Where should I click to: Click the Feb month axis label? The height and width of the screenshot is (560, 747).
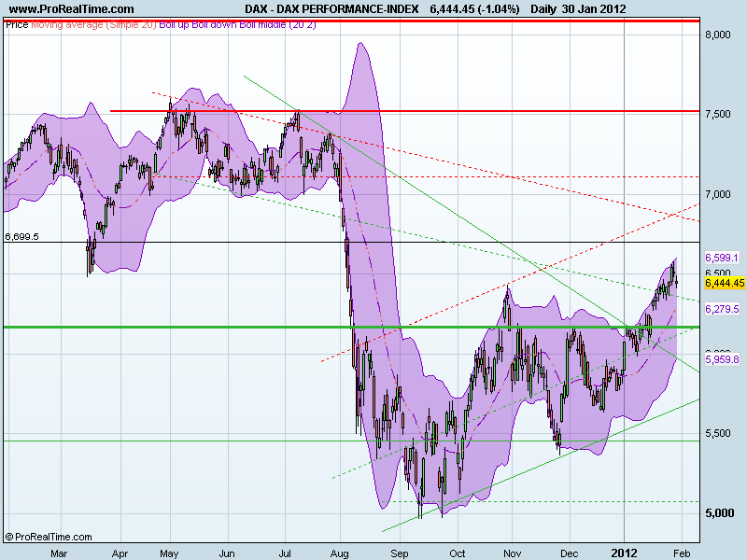pos(682,553)
